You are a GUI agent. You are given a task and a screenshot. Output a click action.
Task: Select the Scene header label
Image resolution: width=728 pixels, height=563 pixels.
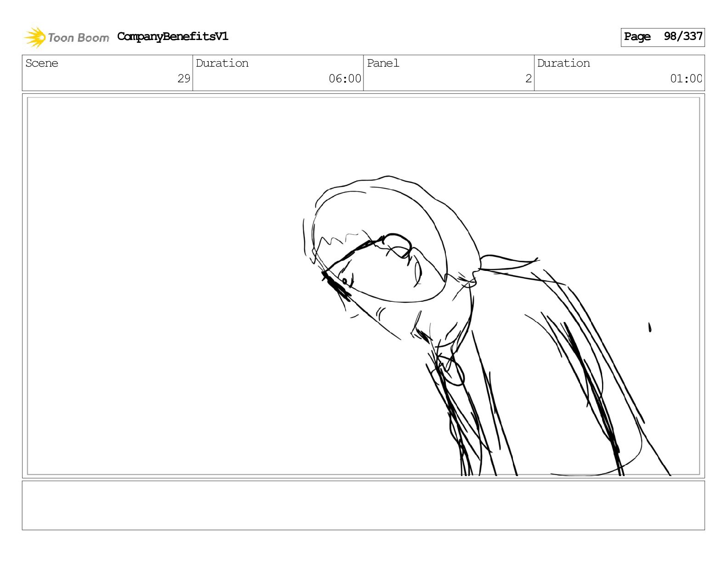pos(42,63)
